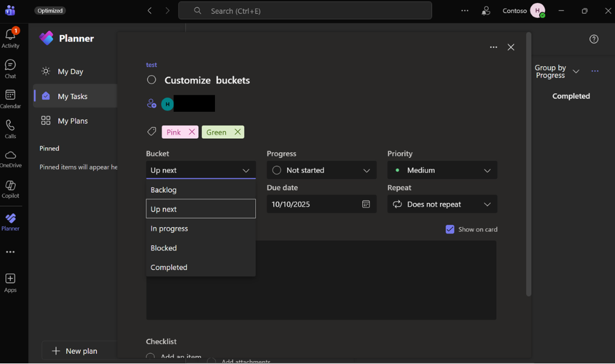
Task: Choose Blocked bucket option
Action: coord(201,248)
